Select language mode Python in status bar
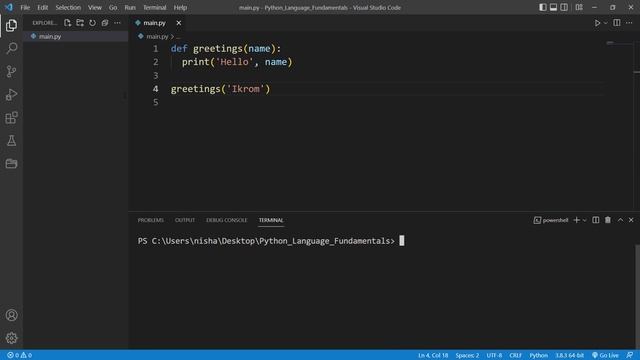The image size is (640, 360). tap(539, 355)
